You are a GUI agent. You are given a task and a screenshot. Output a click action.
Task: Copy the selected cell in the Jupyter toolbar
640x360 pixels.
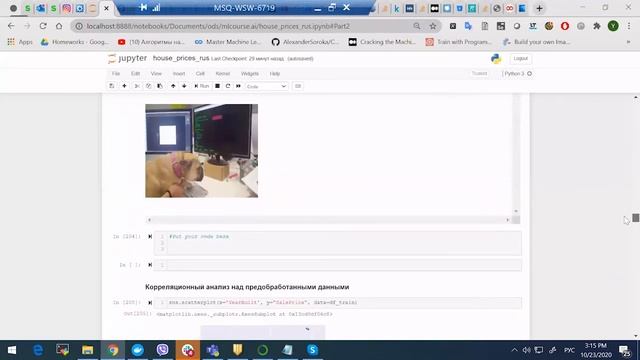pyautogui.click(x=149, y=86)
